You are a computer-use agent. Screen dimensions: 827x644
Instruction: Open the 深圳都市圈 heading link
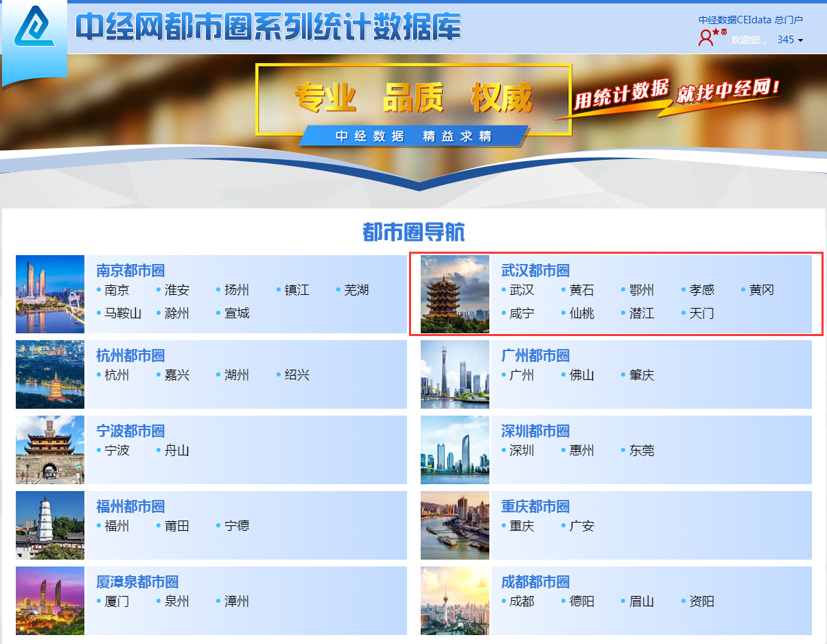[535, 431]
